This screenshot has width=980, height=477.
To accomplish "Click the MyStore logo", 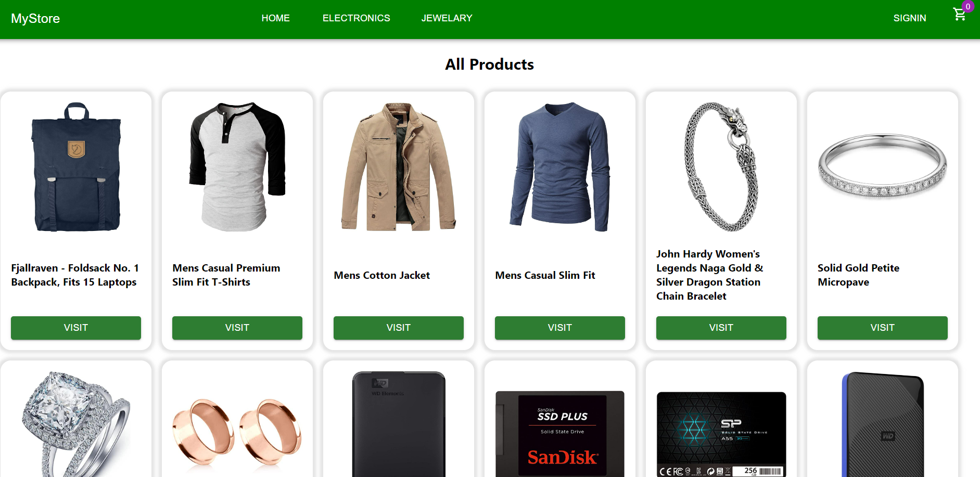I will coord(35,19).
